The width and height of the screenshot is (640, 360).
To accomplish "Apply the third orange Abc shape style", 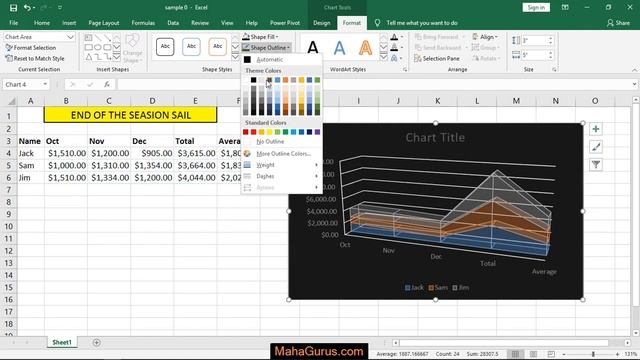I will [218, 47].
